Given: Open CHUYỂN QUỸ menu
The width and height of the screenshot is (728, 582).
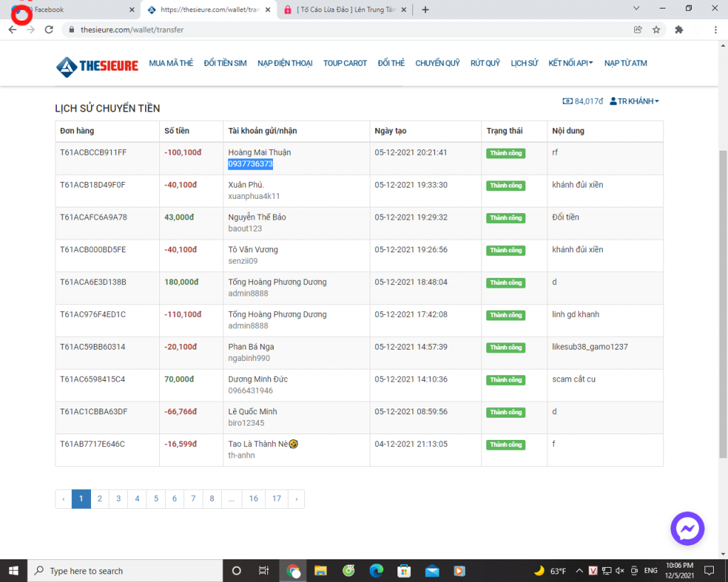Looking at the screenshot, I should pyautogui.click(x=437, y=63).
